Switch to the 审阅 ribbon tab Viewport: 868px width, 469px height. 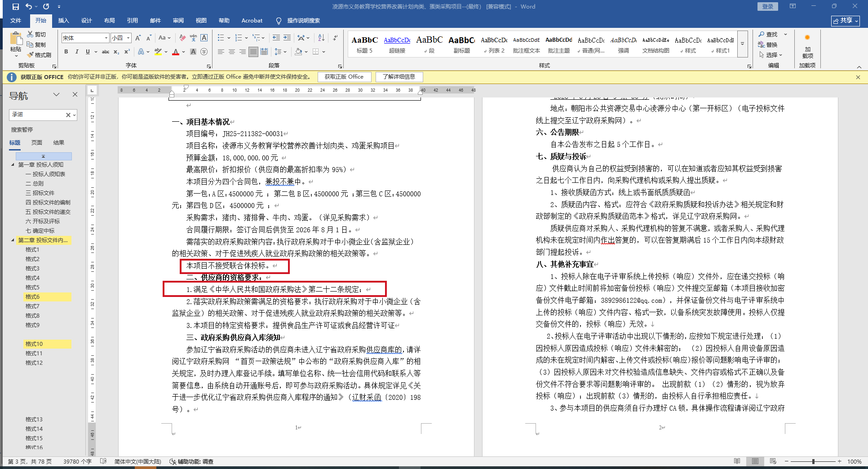coord(178,21)
